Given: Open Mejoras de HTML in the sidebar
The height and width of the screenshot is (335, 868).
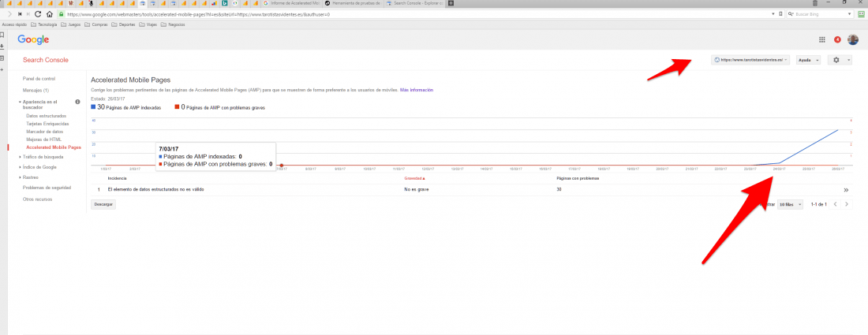Looking at the screenshot, I should [x=43, y=140].
